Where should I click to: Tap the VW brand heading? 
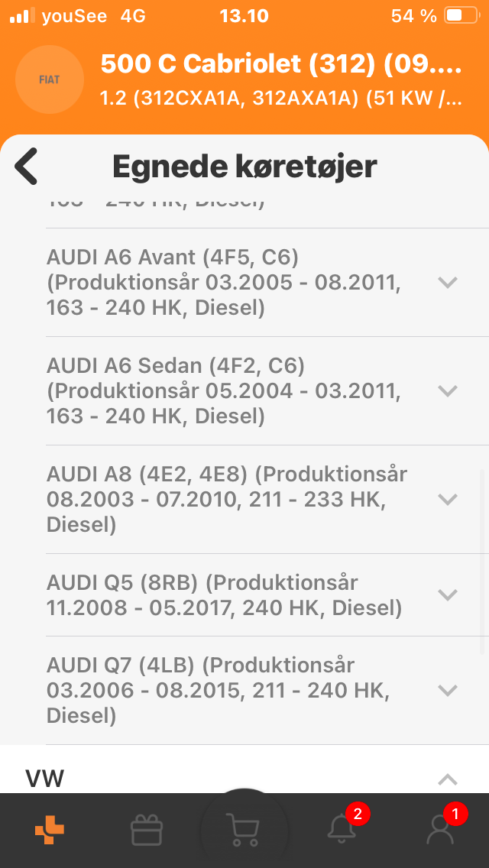click(45, 779)
